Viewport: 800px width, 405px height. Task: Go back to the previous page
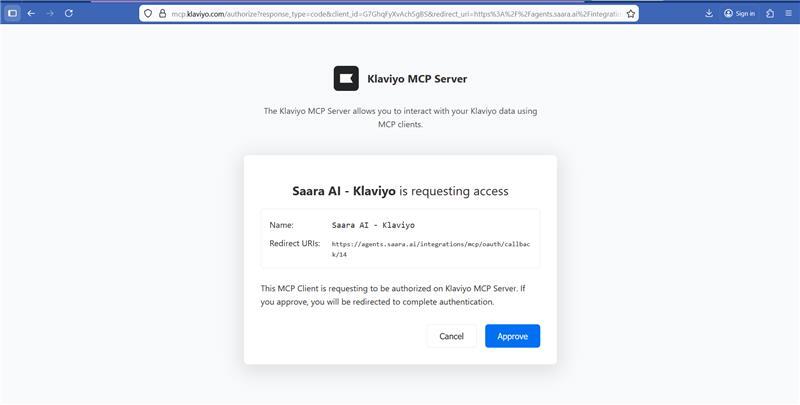pyautogui.click(x=31, y=13)
